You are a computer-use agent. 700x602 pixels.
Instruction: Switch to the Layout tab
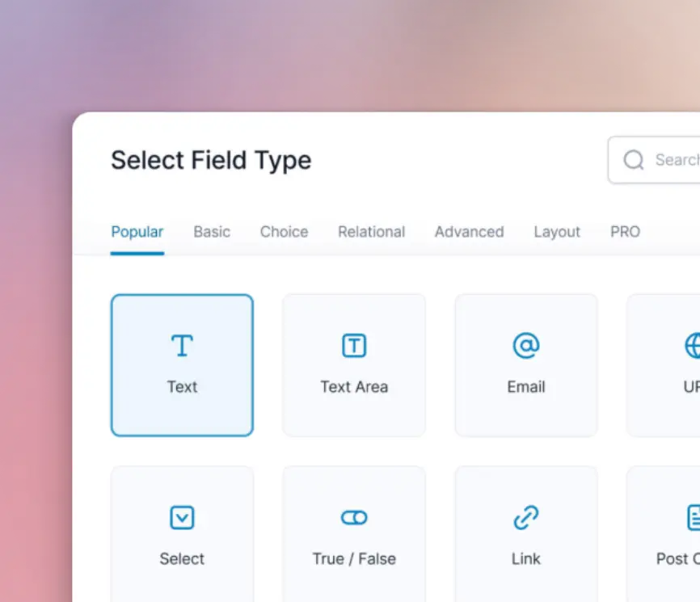[557, 232]
